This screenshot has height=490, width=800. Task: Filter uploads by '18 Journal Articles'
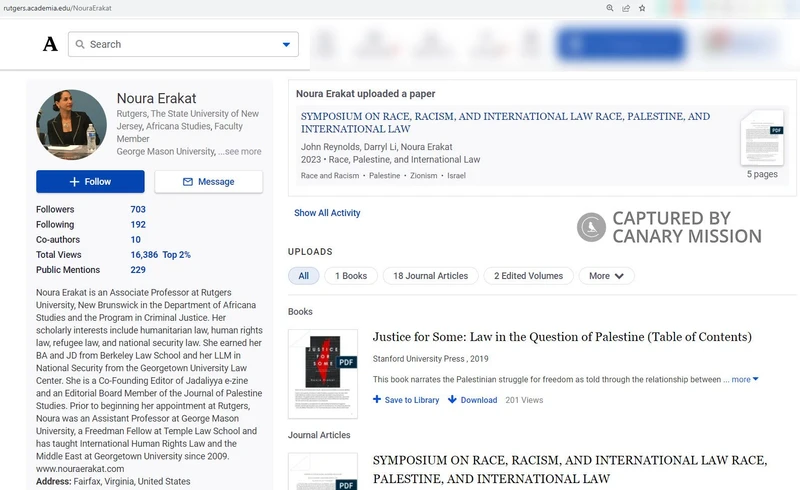pyautogui.click(x=430, y=276)
